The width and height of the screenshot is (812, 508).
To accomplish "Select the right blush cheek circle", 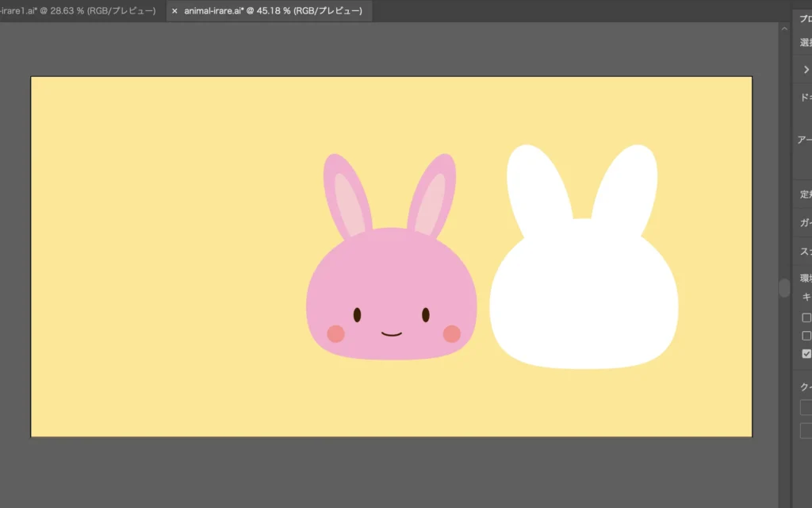I will [x=451, y=333].
